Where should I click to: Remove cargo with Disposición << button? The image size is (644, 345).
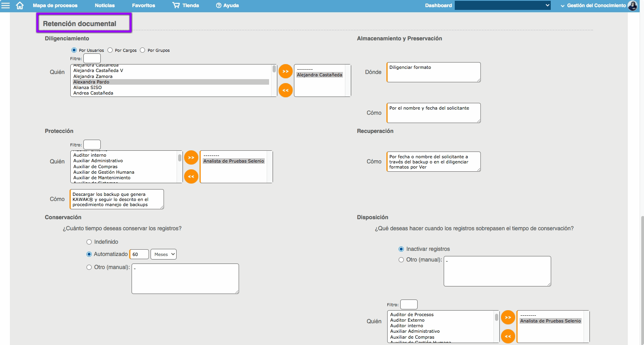[x=508, y=336]
